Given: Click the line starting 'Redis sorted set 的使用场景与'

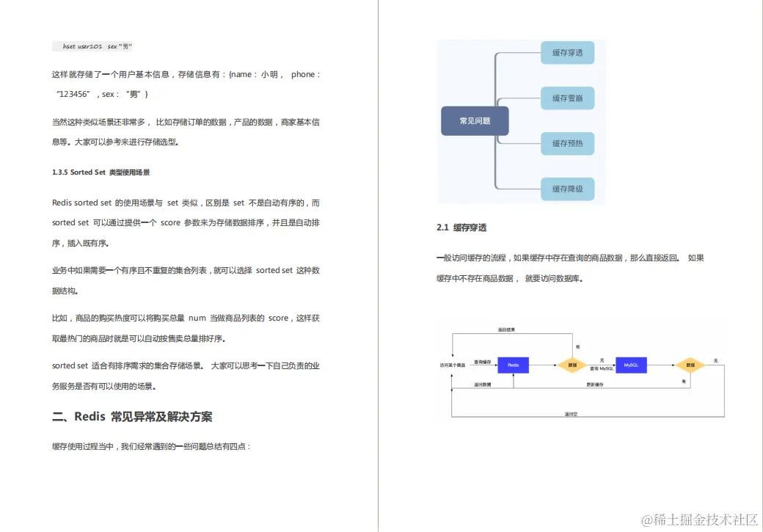Looking at the screenshot, I should pyautogui.click(x=186, y=203).
